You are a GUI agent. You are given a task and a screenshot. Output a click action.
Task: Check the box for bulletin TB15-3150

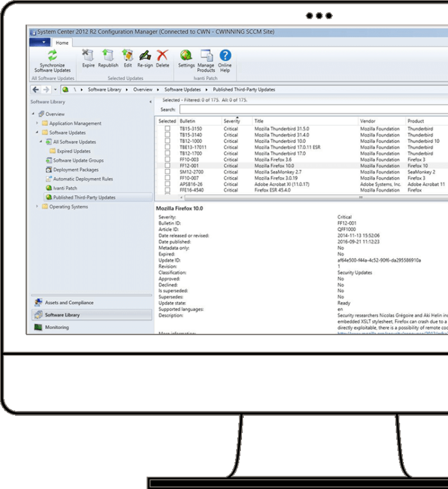pos(168,129)
